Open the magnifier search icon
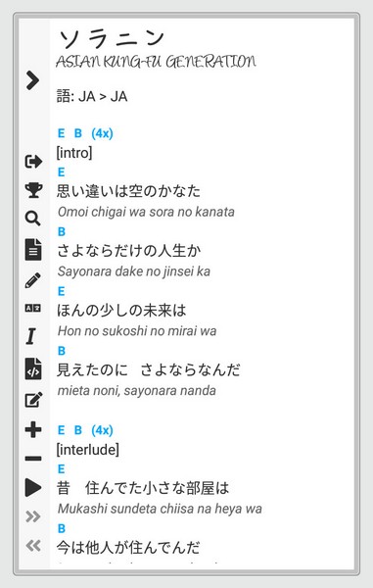373x588 pixels. pos(33,219)
